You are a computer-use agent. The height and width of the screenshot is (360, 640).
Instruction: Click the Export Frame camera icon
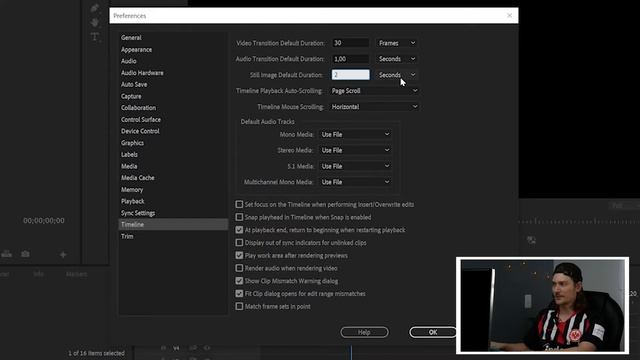coord(25,254)
